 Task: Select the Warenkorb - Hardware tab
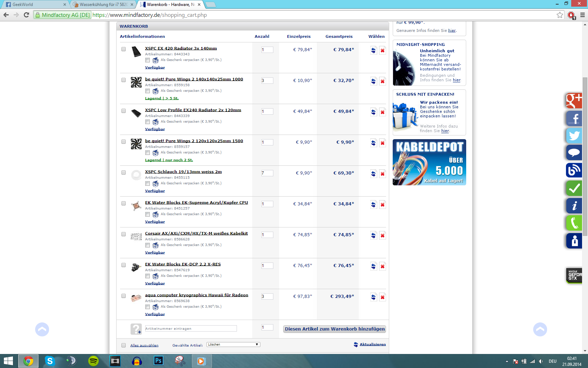click(x=171, y=5)
